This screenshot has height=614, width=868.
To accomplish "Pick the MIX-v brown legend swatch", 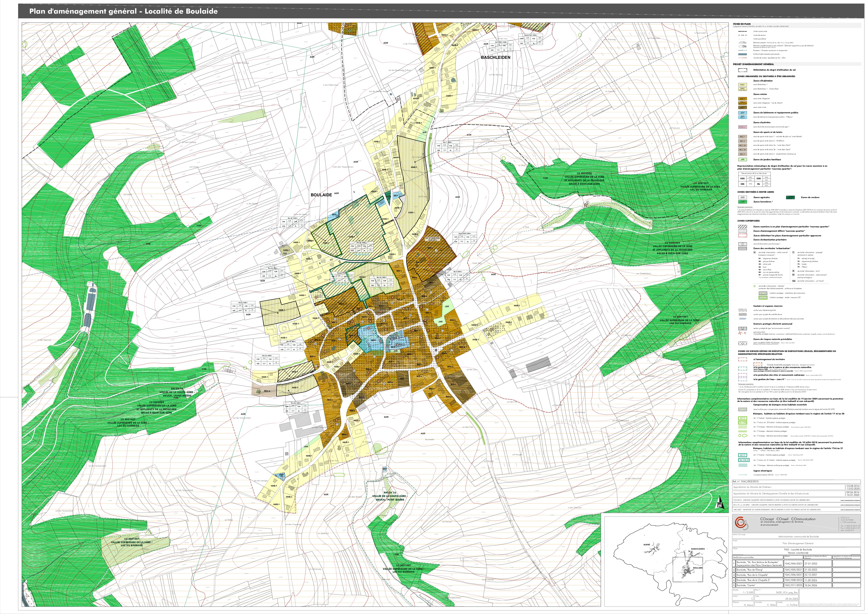I will pos(743,99).
